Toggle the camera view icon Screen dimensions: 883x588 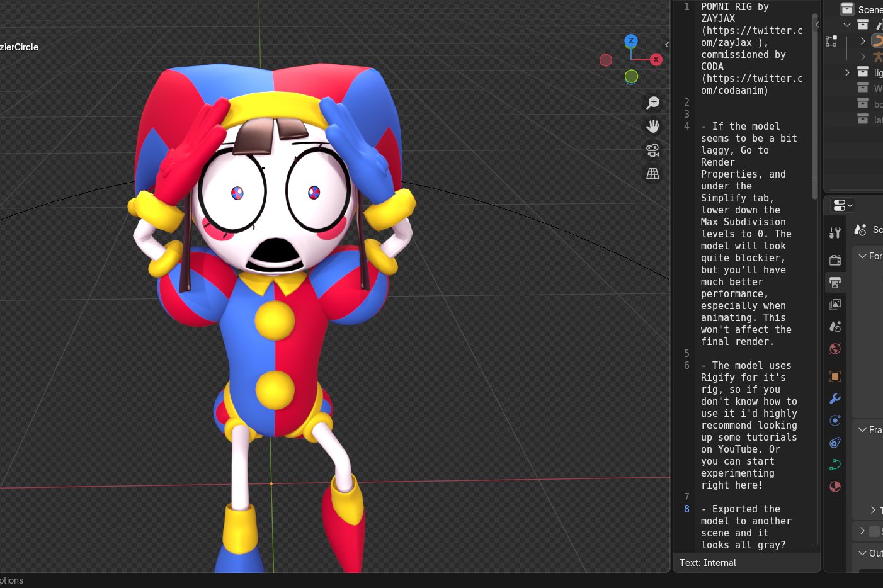click(653, 150)
